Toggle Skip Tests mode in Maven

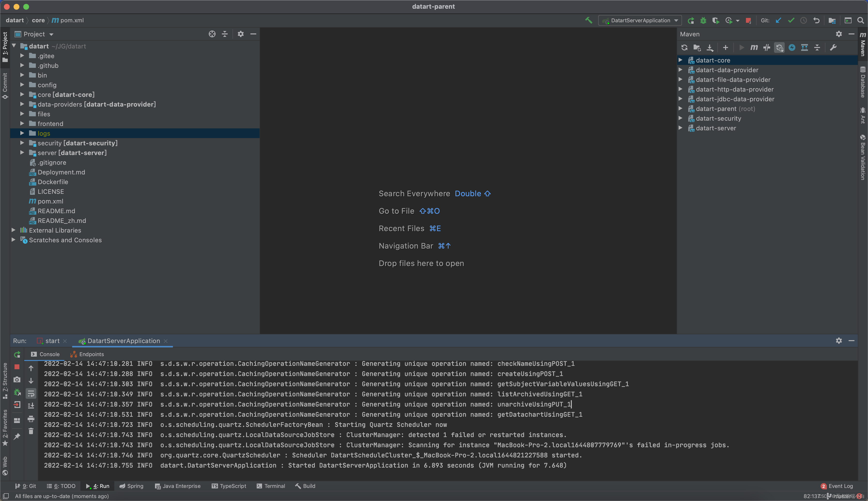click(x=792, y=47)
